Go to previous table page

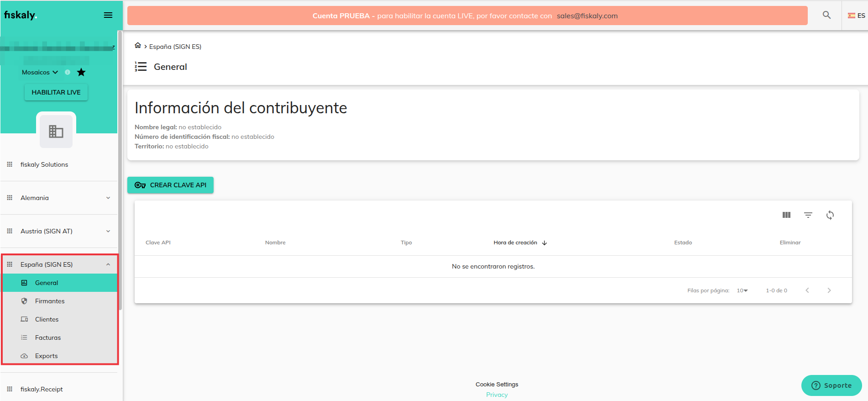(x=807, y=290)
